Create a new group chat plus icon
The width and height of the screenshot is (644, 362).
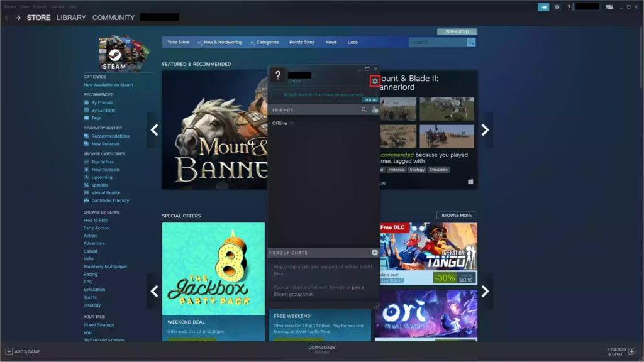point(375,253)
